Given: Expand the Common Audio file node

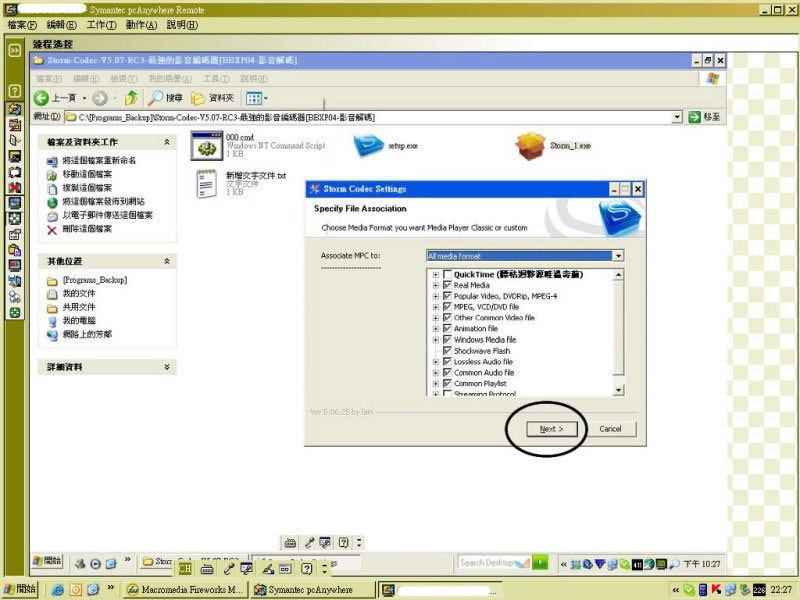Looking at the screenshot, I should point(436,372).
